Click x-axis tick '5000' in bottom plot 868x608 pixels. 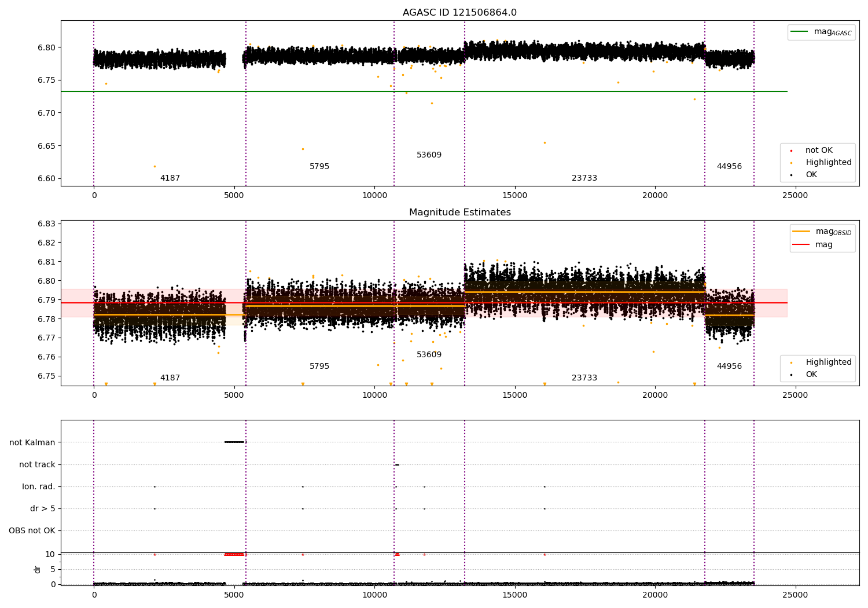tap(234, 596)
